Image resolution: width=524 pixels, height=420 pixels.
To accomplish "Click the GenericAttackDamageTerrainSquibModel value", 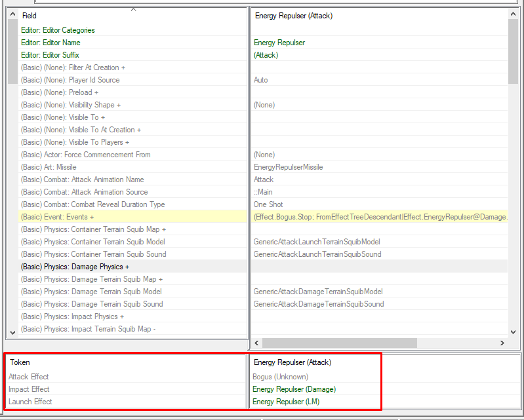I will [318, 292].
